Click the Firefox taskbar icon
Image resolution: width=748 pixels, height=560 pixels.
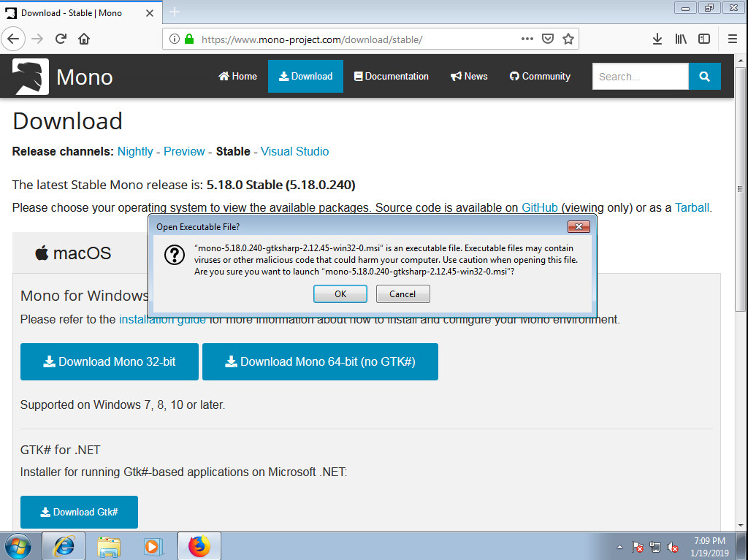click(x=199, y=547)
